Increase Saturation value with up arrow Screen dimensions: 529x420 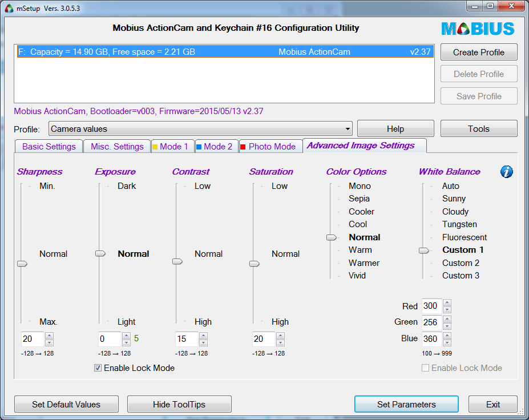click(281, 336)
